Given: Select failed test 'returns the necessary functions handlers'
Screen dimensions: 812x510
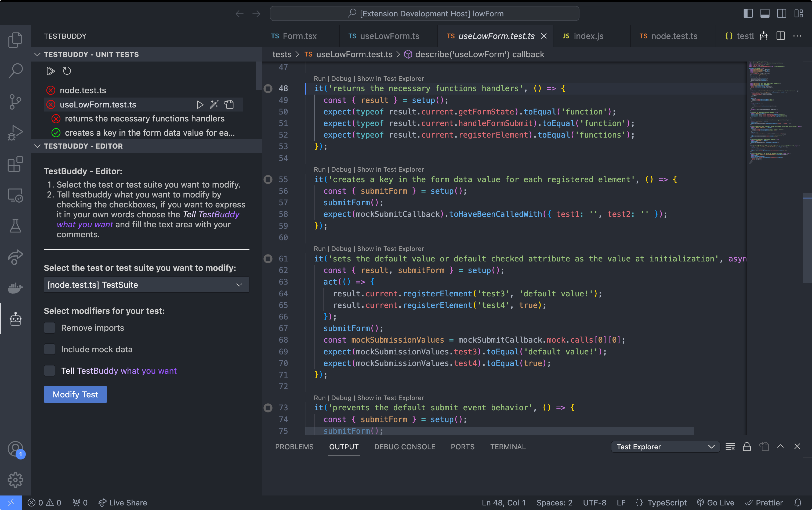Looking at the screenshot, I should click(x=145, y=119).
